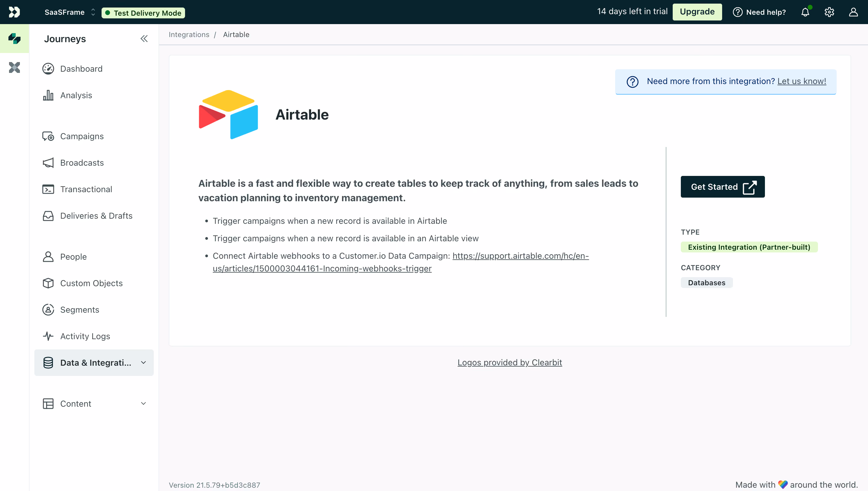The width and height of the screenshot is (868, 491).
Task: Click the People person icon
Action: (x=48, y=257)
